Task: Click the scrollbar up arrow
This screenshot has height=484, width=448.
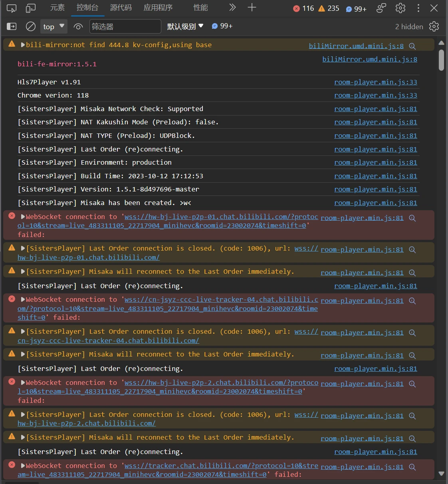Action: coord(441,42)
